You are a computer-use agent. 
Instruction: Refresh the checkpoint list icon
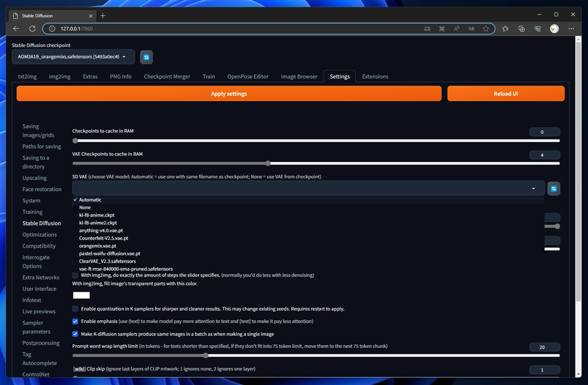(146, 57)
